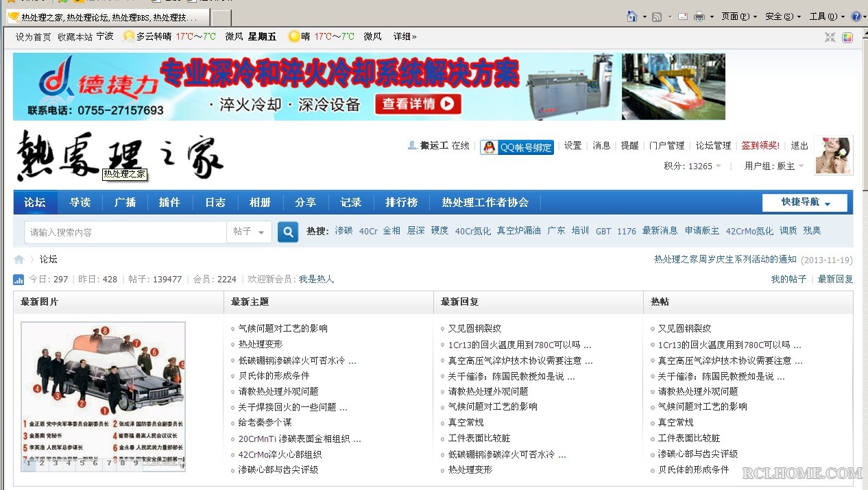
Task: Click the QQ帐号绑定 penguin button
Action: pyautogui.click(x=517, y=147)
